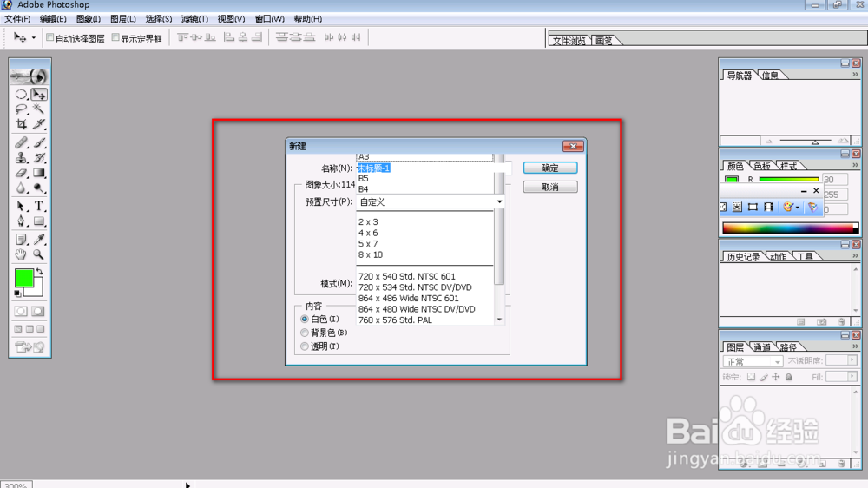Choose 8 x 10 preset size
The height and width of the screenshot is (488, 868).
[371, 254]
